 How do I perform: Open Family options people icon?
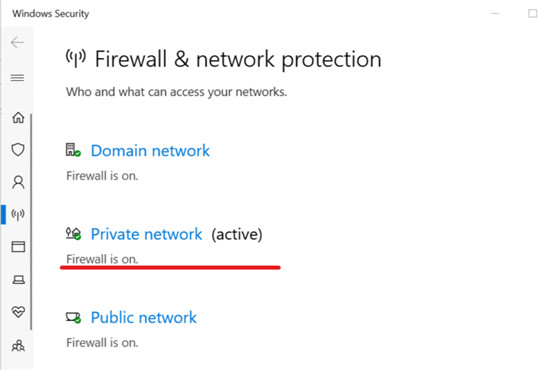[x=18, y=345]
